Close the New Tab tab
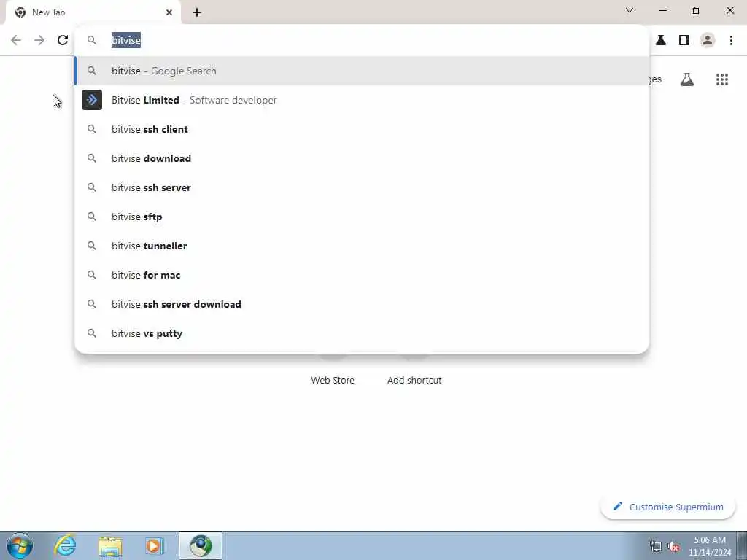 click(169, 12)
